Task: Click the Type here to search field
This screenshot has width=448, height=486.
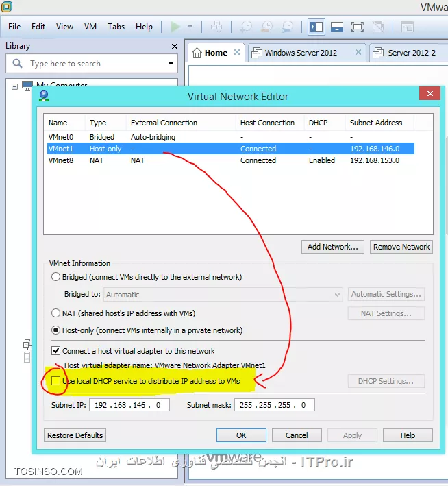Action: 92,64
